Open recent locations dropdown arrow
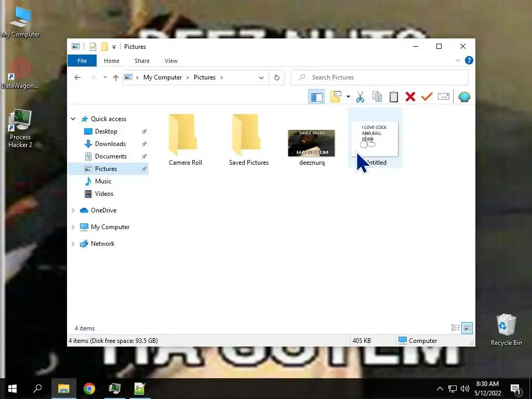The height and width of the screenshot is (399, 532). [105, 77]
